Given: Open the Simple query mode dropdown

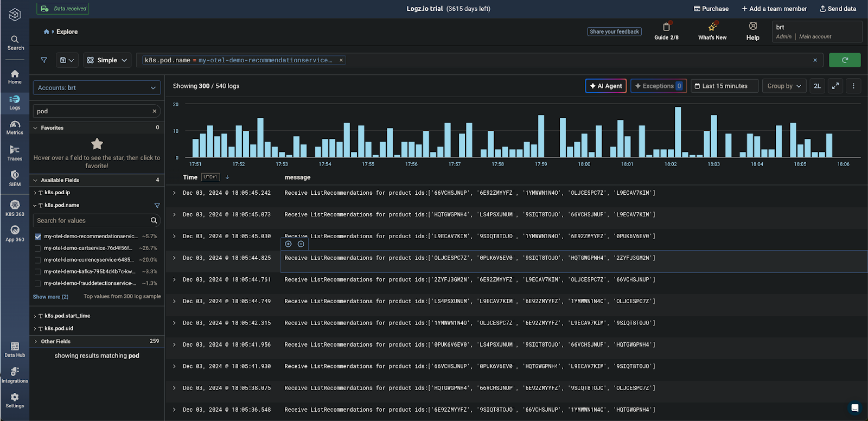Looking at the screenshot, I should pos(107,60).
